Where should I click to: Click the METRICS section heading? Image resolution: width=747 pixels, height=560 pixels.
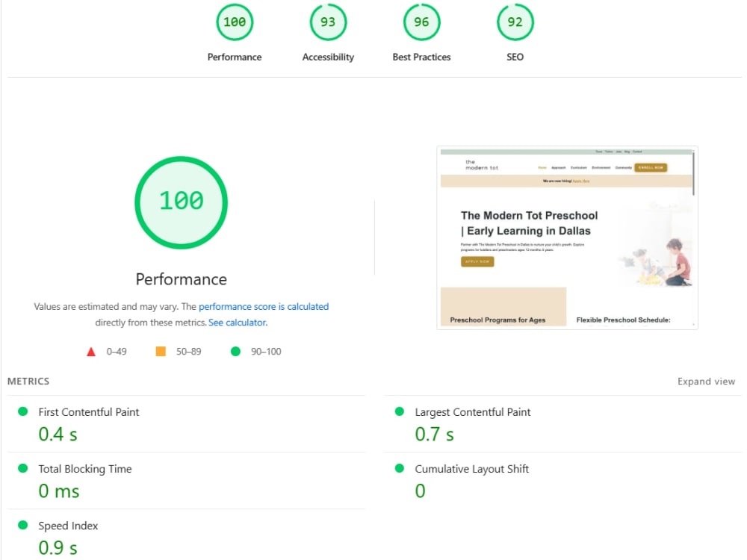pos(28,382)
